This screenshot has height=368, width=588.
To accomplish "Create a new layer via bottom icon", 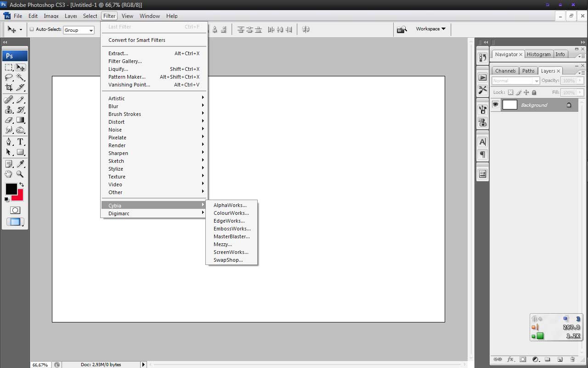I will 560,359.
